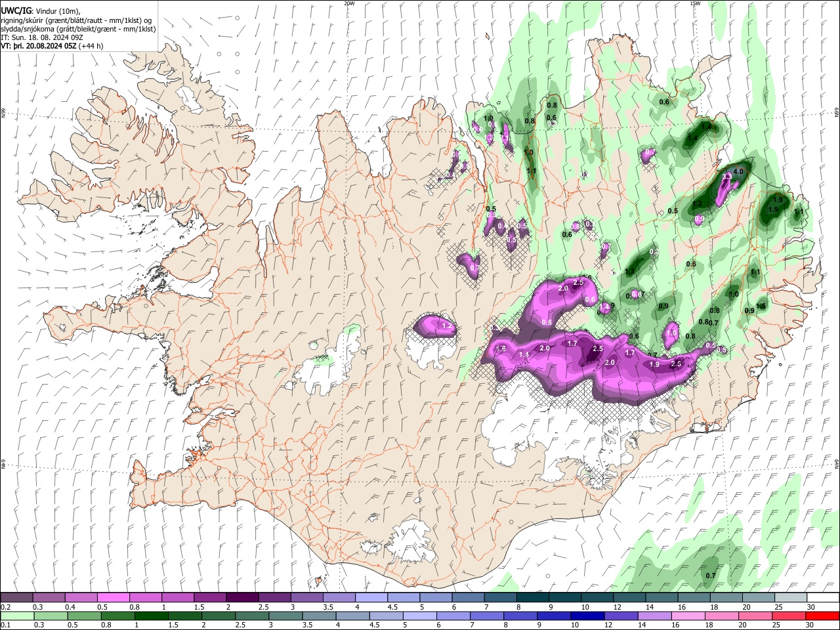840x630 pixels.
Task: Click the 20W longitude label
Action: coord(349,3)
